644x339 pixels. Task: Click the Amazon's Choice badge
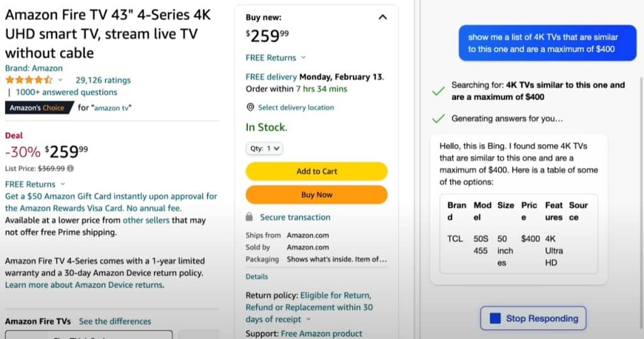(37, 108)
